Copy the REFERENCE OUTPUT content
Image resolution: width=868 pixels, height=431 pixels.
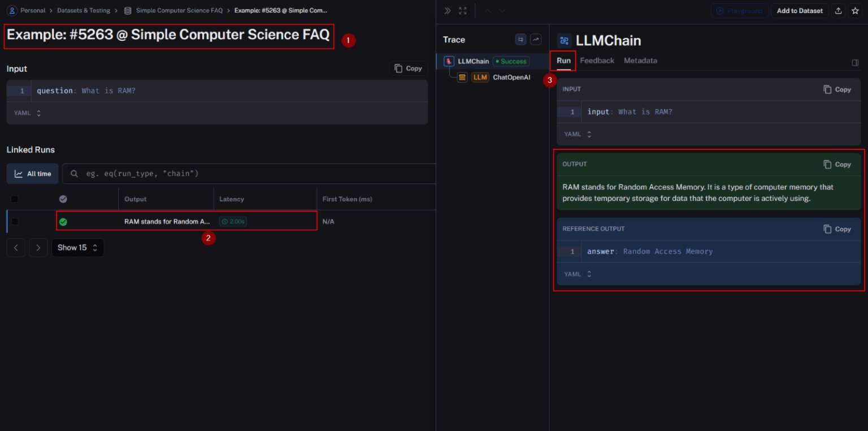tap(837, 229)
